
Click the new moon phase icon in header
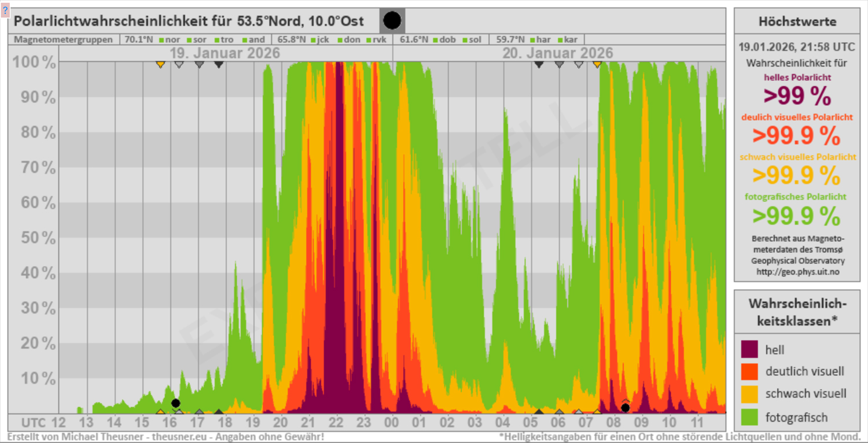click(392, 21)
